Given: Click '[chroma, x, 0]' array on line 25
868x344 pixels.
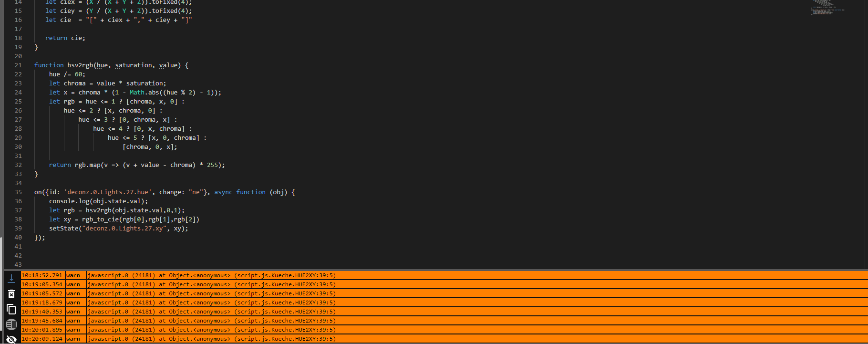Looking at the screenshot, I should click(152, 102).
